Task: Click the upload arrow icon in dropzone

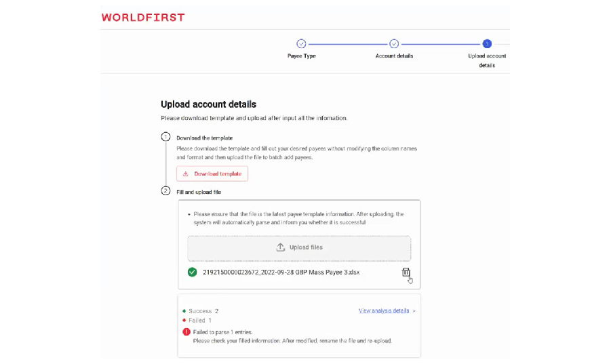Action: 281,247
